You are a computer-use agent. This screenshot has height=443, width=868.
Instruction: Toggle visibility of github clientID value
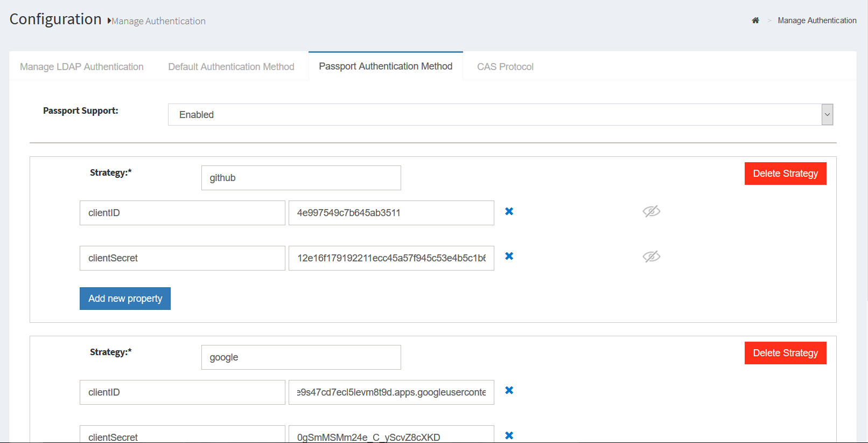651,211
